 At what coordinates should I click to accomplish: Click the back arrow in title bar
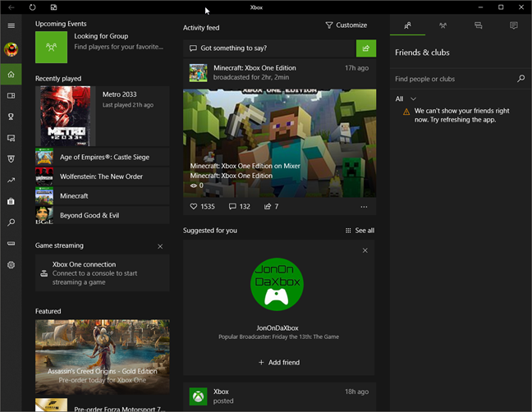point(11,7)
